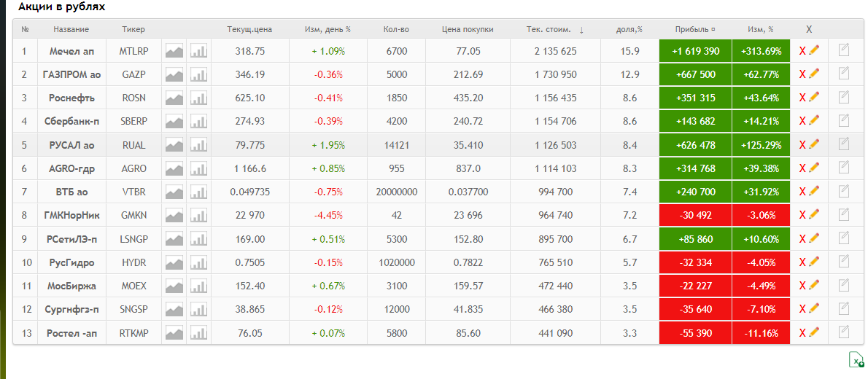
Task: Sort by Прибыль column header
Action: tap(694, 29)
